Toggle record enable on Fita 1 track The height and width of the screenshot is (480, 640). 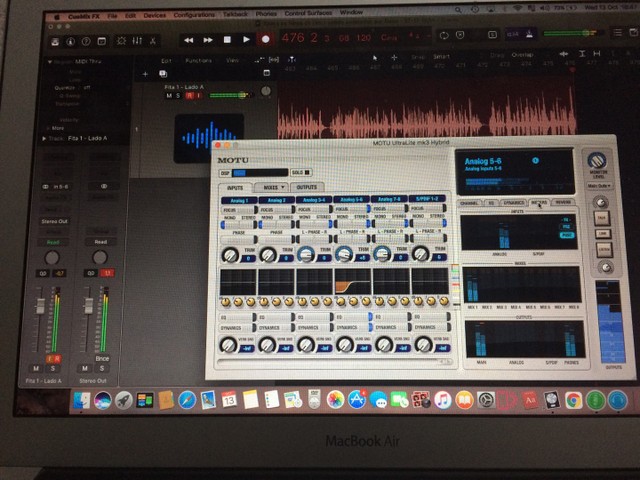190,96
